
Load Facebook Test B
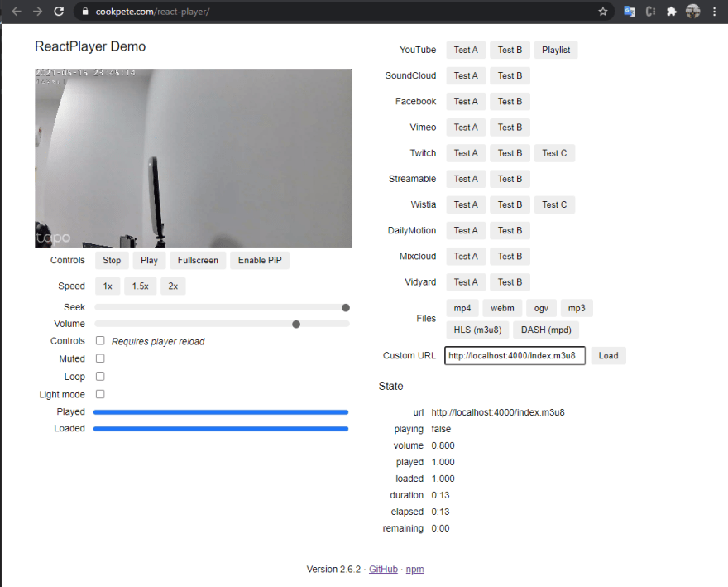(510, 101)
